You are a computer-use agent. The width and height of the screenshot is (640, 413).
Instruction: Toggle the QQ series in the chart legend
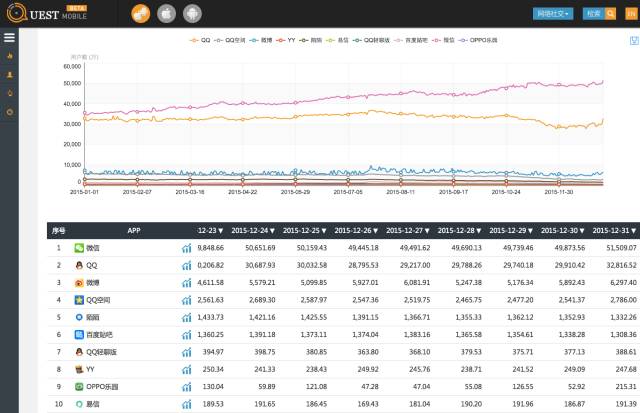(200, 40)
